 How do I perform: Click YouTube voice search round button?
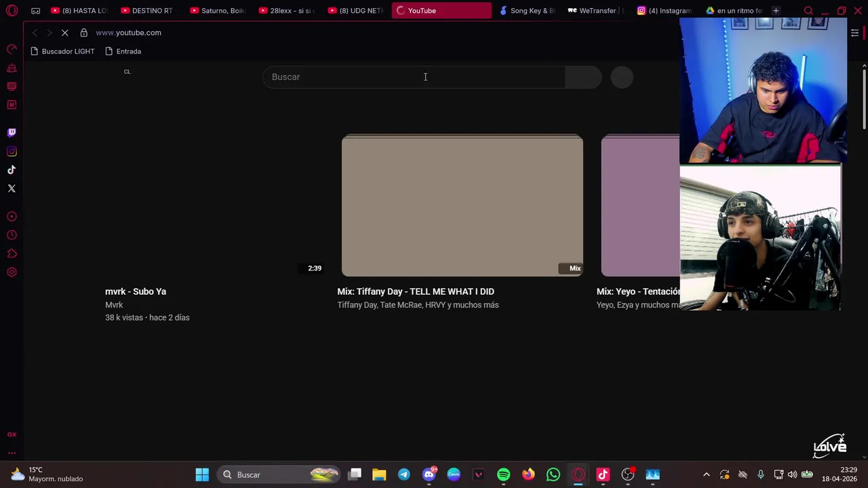point(622,77)
